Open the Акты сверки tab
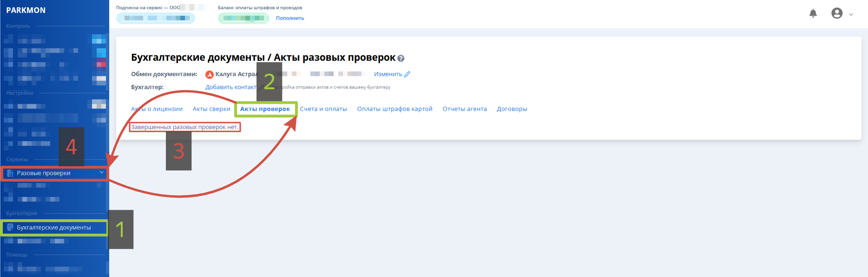The height and width of the screenshot is (277, 868). pos(211,109)
